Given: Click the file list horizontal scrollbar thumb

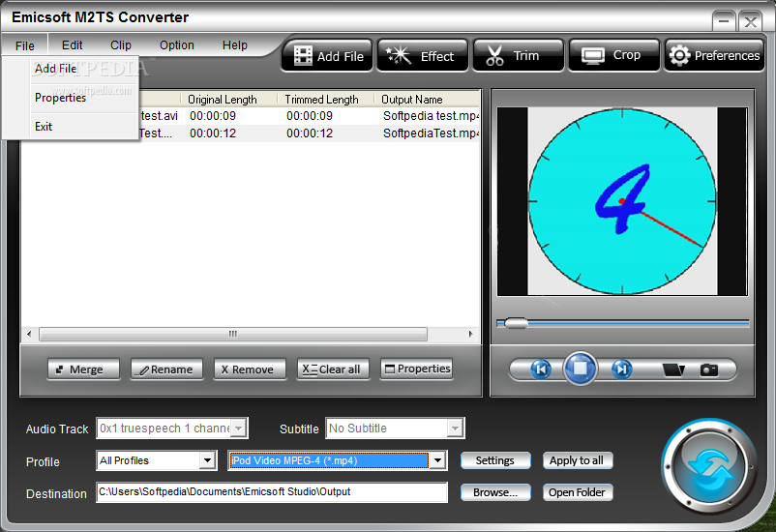Looking at the screenshot, I should tap(233, 334).
